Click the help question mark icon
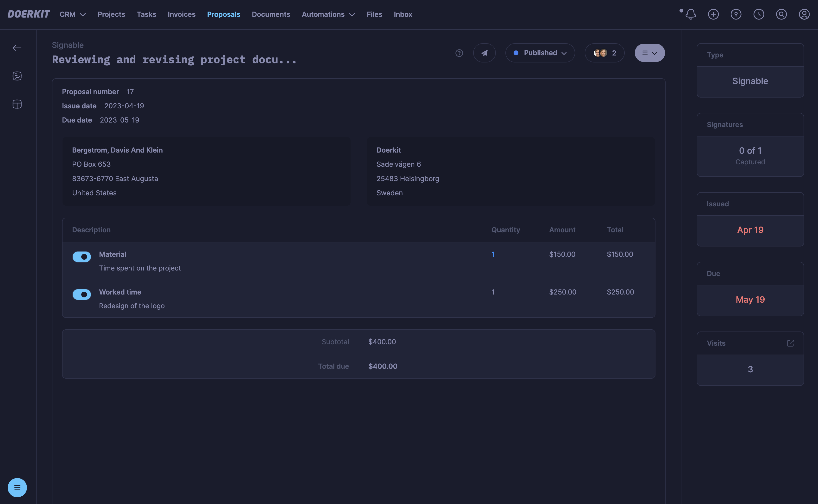This screenshot has height=504, width=818. 459,53
